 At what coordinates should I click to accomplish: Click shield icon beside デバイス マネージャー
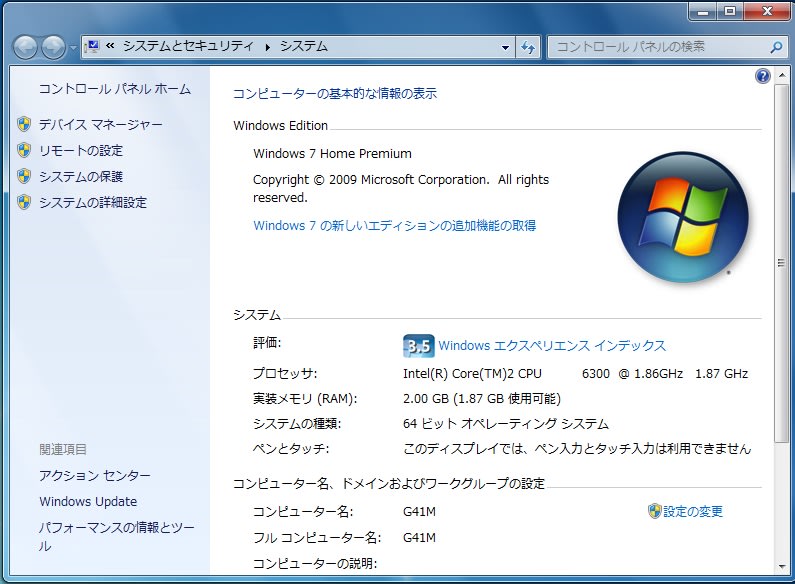(x=24, y=124)
